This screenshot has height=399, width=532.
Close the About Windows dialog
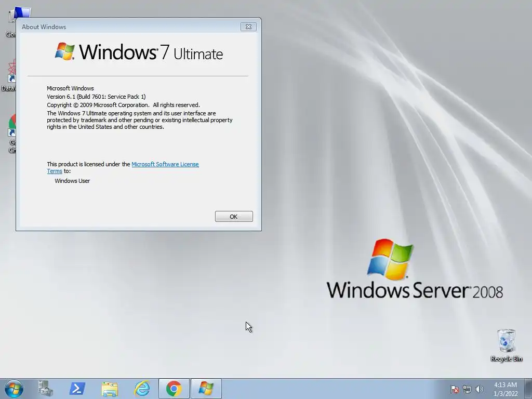248,27
